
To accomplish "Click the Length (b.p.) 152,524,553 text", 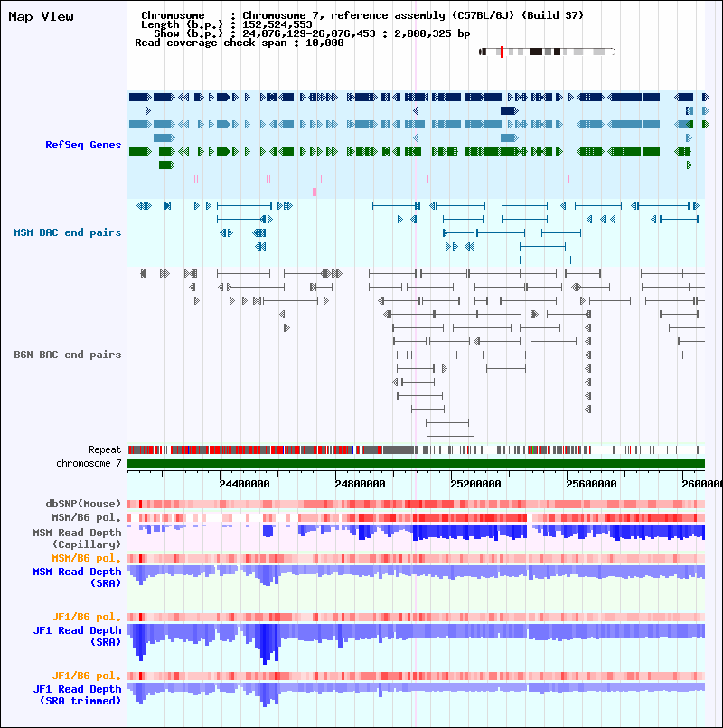I will tap(227, 24).
